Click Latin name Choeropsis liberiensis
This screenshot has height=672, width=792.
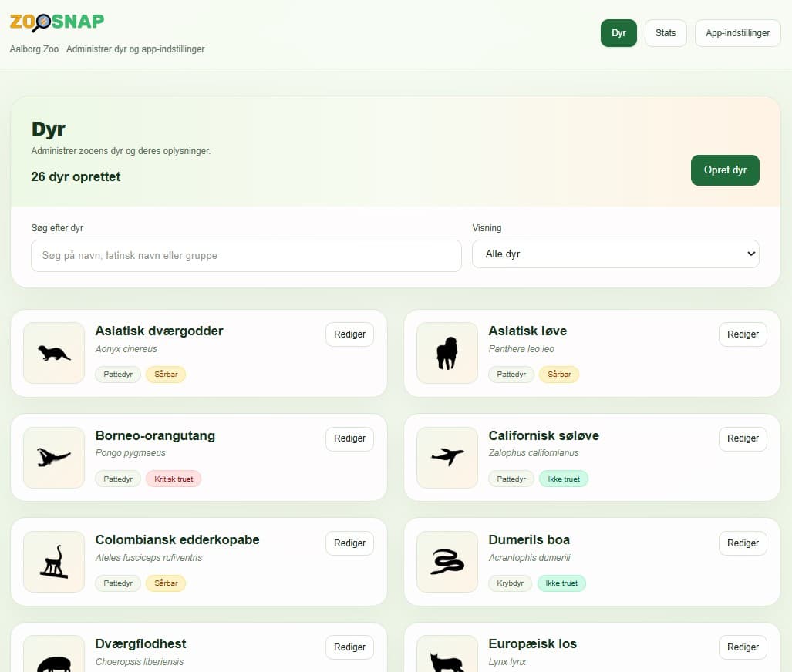[x=140, y=661]
